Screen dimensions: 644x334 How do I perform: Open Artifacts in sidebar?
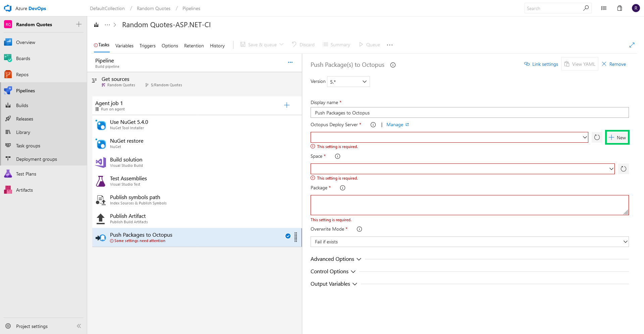pos(24,190)
